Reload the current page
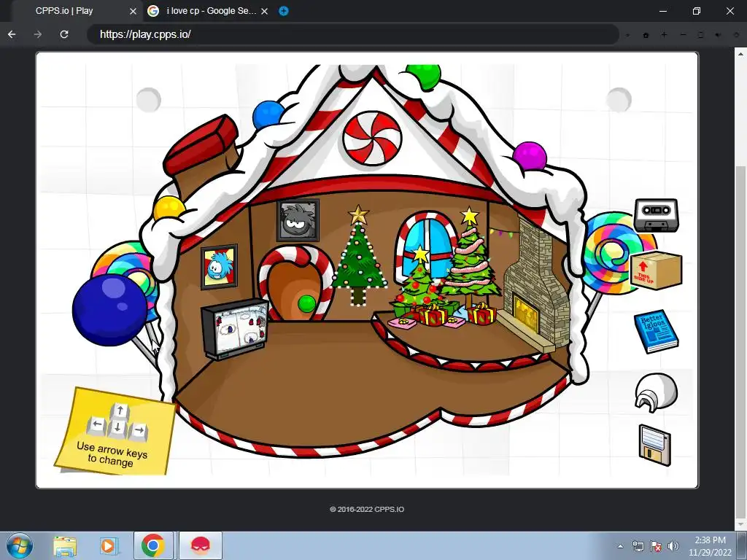 [x=64, y=34]
